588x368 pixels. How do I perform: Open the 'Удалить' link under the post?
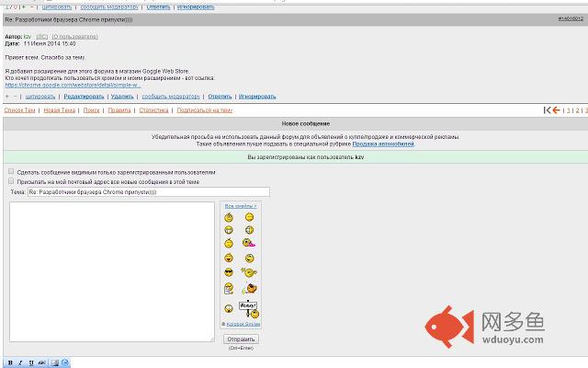[x=122, y=97]
